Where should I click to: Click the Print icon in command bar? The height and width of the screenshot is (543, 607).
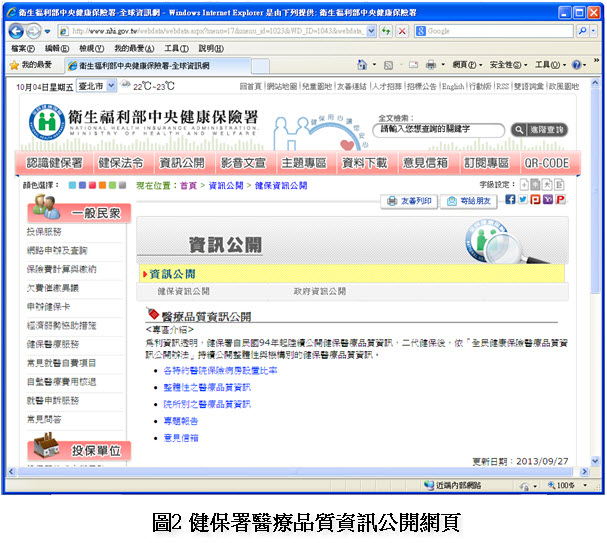pyautogui.click(x=431, y=65)
